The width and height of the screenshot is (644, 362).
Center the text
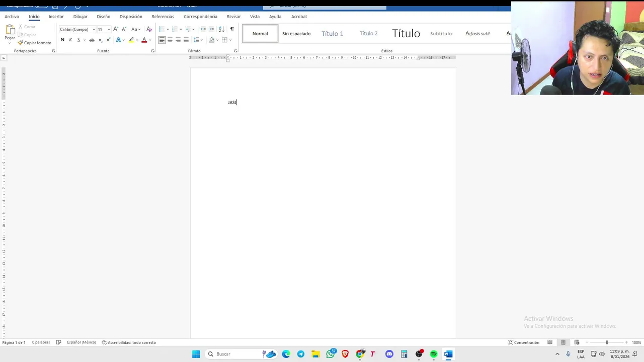pos(170,40)
